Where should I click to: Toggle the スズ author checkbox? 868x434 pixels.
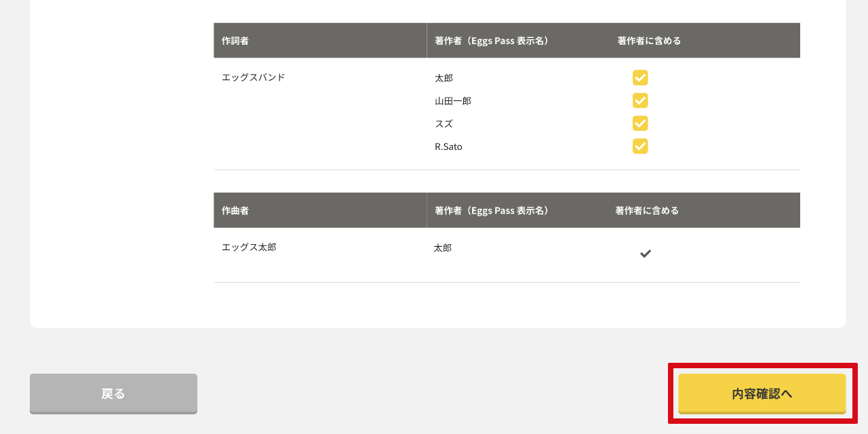point(640,123)
